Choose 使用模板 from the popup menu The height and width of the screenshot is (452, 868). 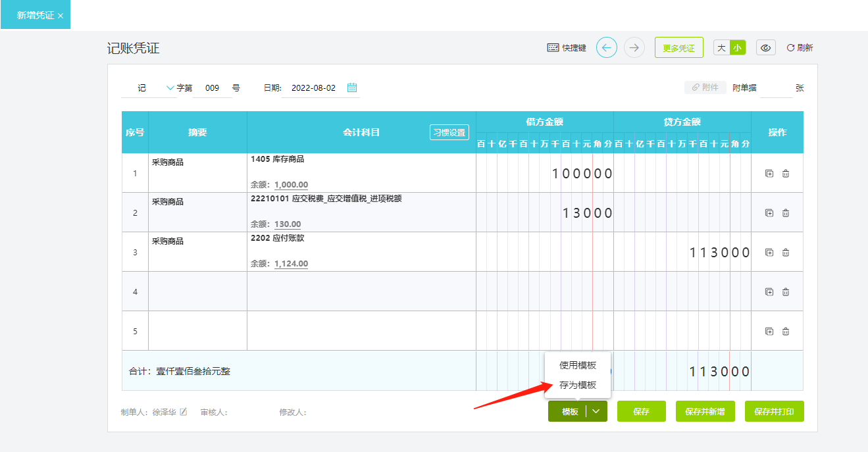click(x=578, y=365)
